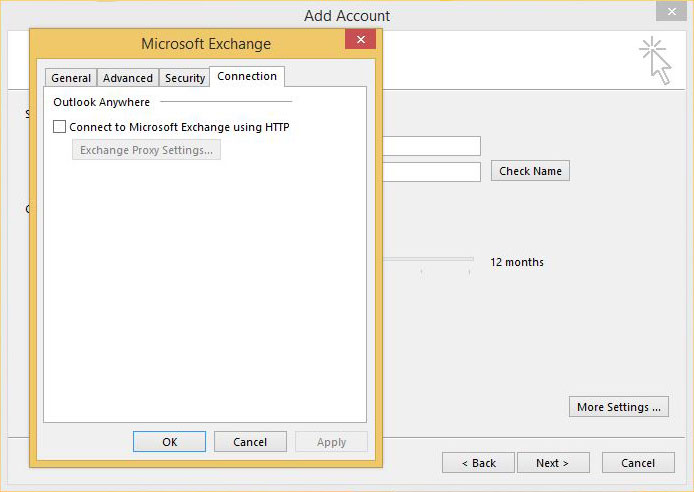Click the Outlook Anywhere group label
694x492 pixels.
point(101,102)
